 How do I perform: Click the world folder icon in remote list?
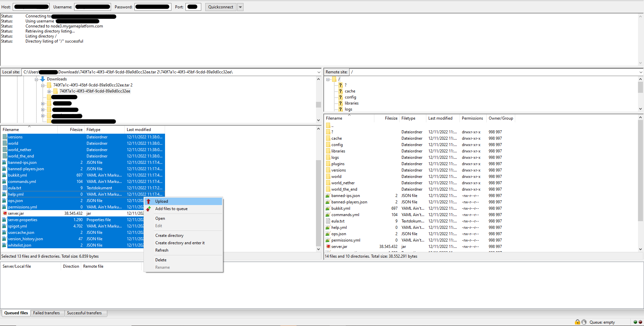pos(328,177)
